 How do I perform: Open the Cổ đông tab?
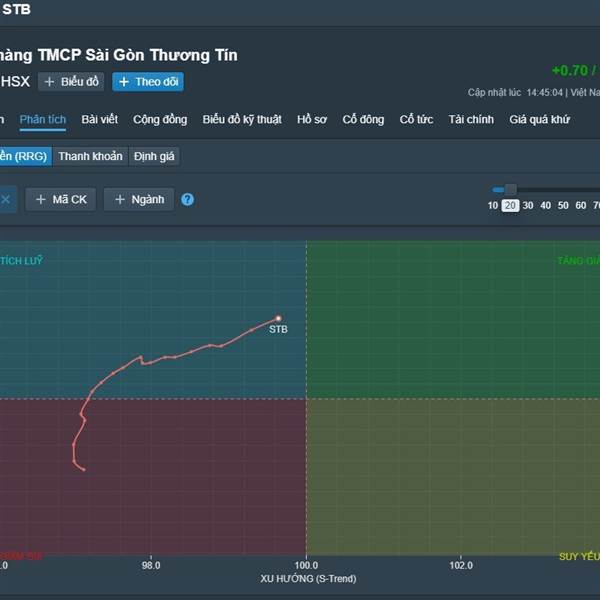point(363,119)
